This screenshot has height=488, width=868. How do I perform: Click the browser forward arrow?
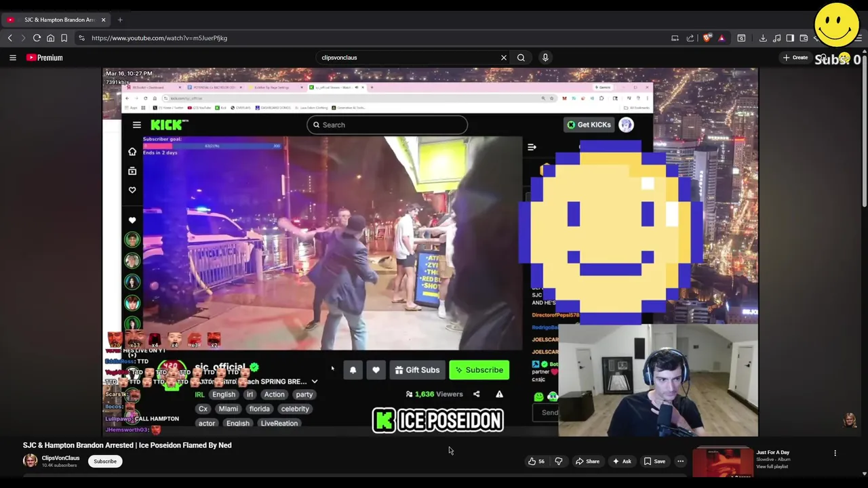(x=24, y=38)
